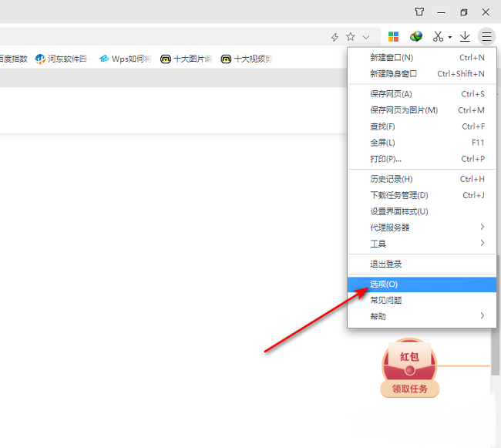Image resolution: width=501 pixels, height=448 pixels.
Task: Select 全屏(L) menu entry
Action: [422, 143]
